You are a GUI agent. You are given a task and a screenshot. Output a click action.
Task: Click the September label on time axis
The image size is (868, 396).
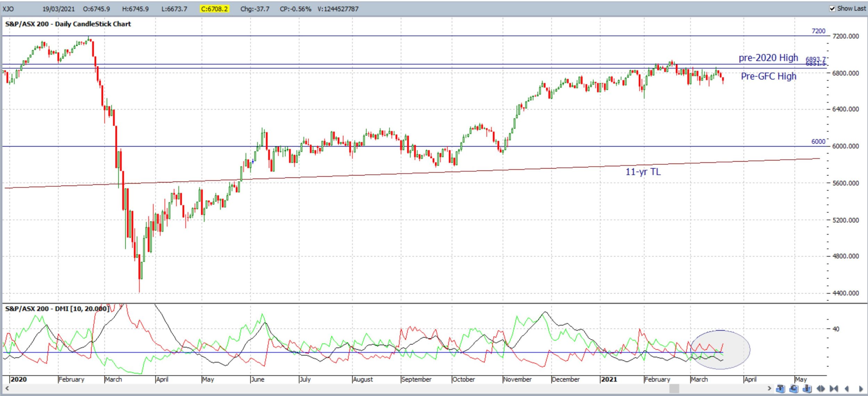click(416, 379)
